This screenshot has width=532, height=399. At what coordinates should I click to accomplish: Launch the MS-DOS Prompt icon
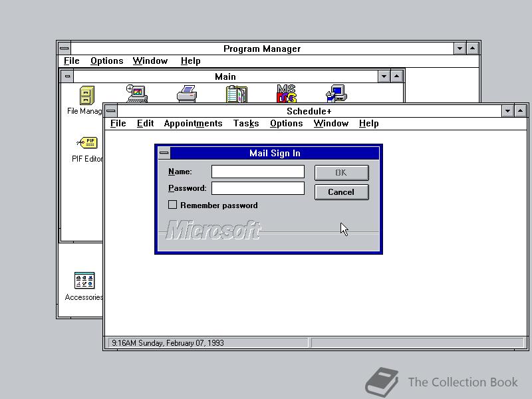287,93
